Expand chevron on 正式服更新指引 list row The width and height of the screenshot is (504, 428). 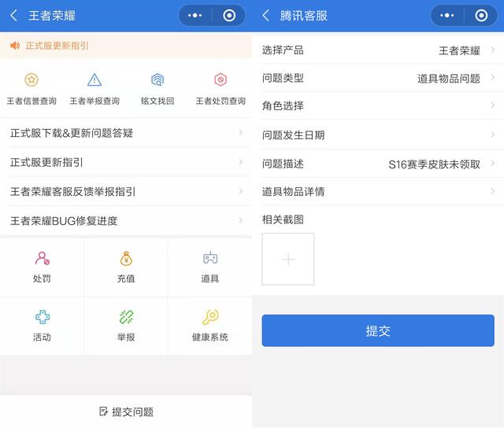(x=241, y=162)
